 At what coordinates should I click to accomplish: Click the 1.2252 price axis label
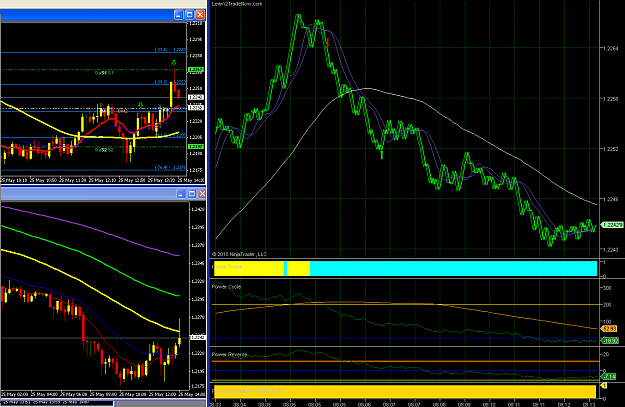coord(610,149)
